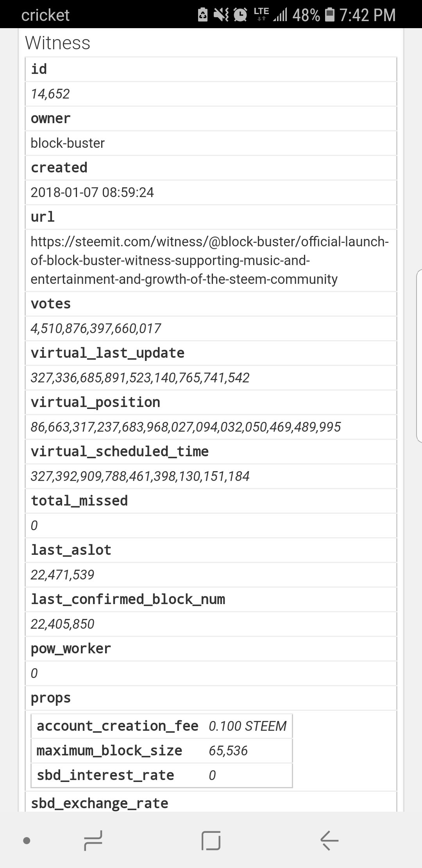The width and height of the screenshot is (422, 868).
Task: Tap the alarm clock status icon
Action: (240, 15)
